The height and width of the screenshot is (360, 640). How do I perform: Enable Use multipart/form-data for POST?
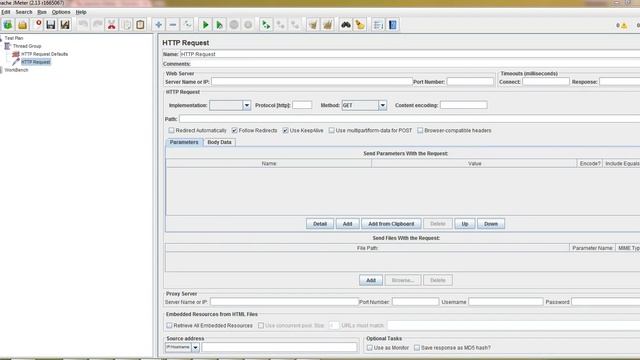click(x=331, y=130)
